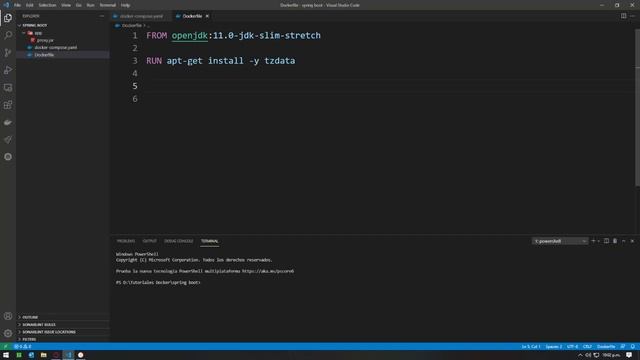Open the Docker whale icon view

point(8,122)
